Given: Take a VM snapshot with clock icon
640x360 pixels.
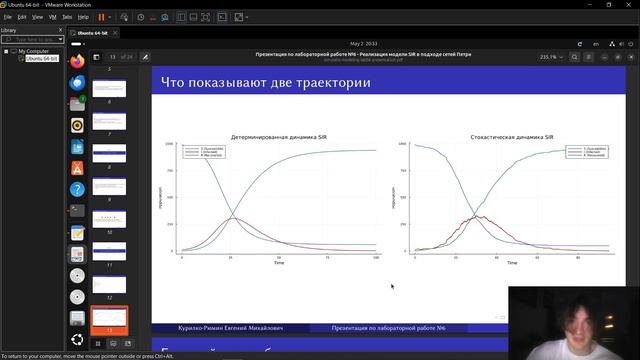Looking at the screenshot, I should 140,17.
